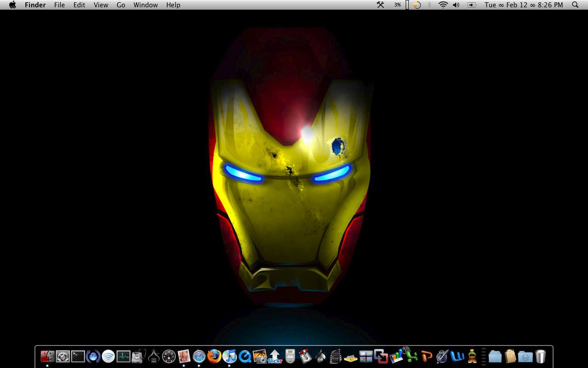
Task: Click the date and time clock
Action: click(x=524, y=5)
